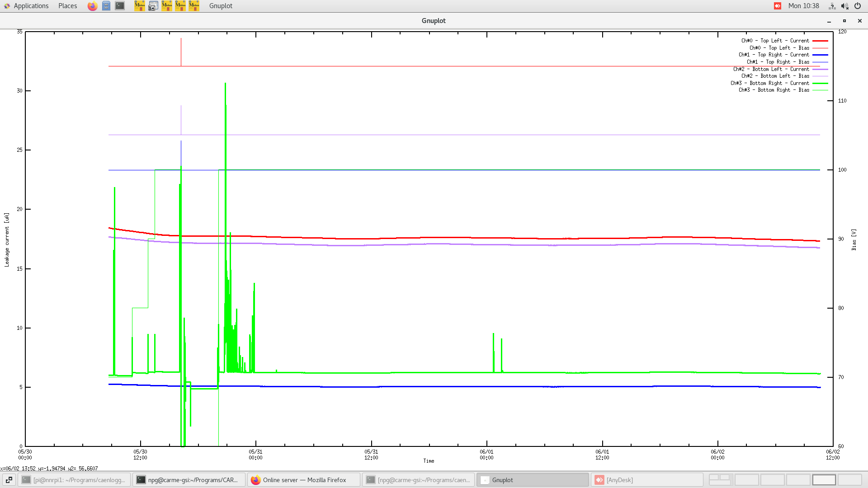The image size is (868, 488).
Task: Open the volume control tray icon
Action: [x=844, y=6]
